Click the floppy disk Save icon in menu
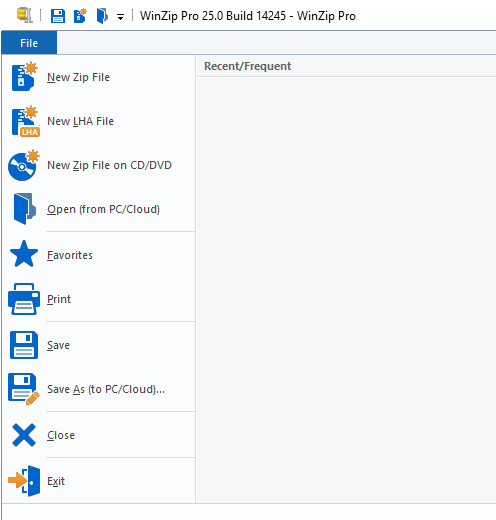This screenshot has height=520, width=496. [x=24, y=345]
